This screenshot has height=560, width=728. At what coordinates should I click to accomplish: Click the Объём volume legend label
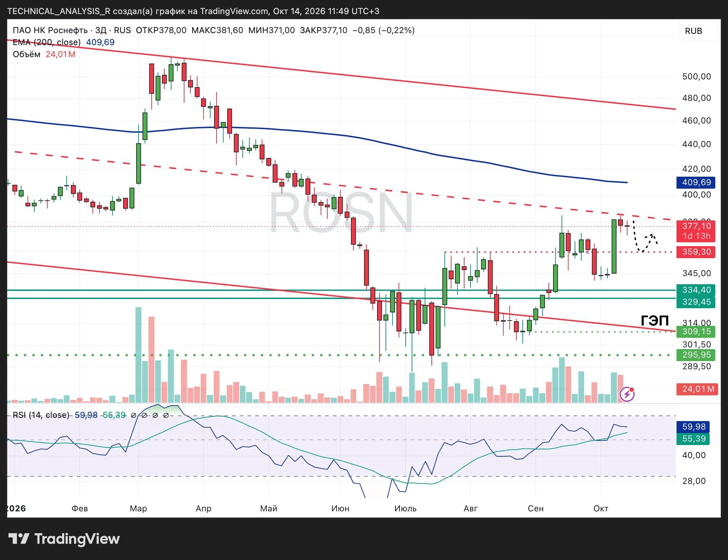(26, 54)
